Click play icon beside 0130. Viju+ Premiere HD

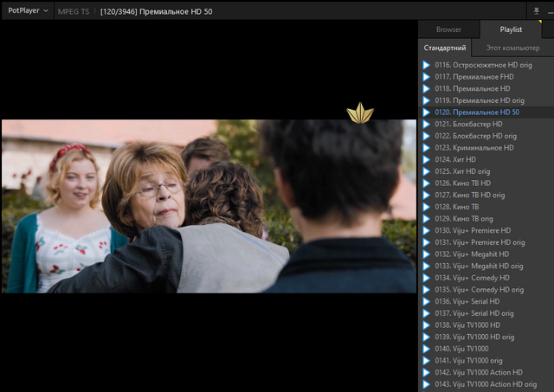tap(427, 230)
